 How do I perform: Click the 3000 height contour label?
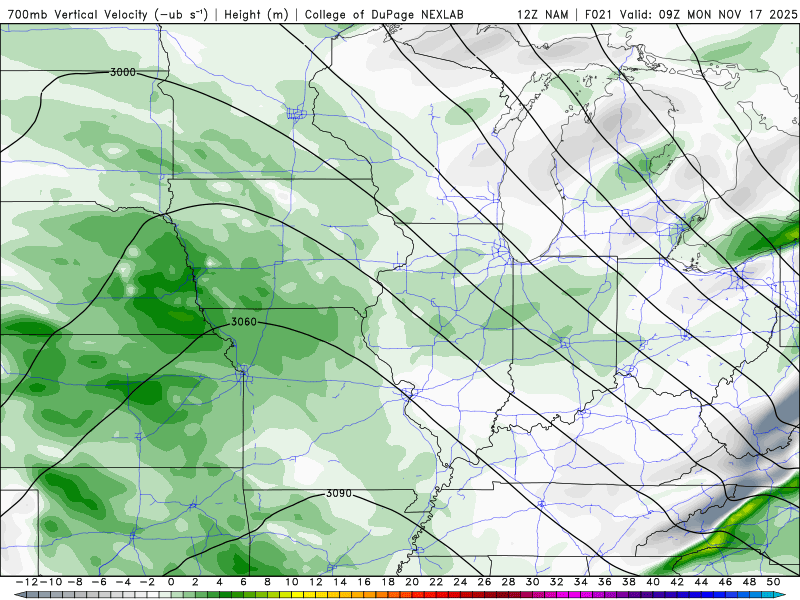click(x=123, y=72)
